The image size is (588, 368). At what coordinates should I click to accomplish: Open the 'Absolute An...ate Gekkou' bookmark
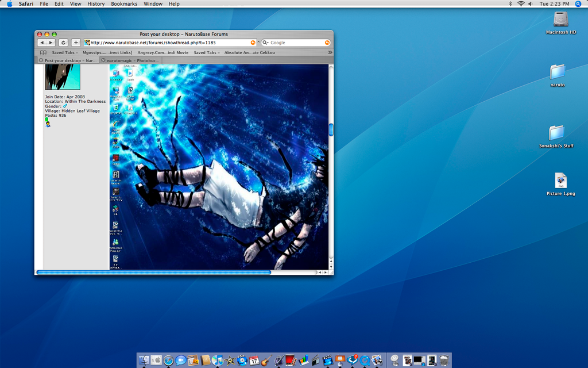[249, 52]
